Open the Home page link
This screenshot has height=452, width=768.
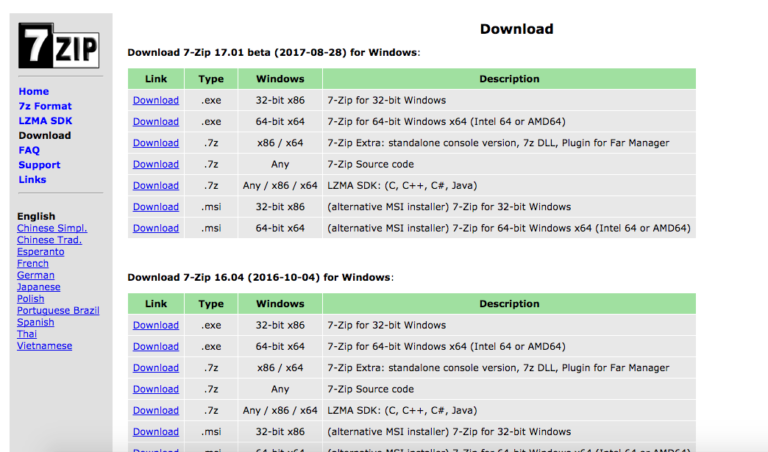[33, 91]
